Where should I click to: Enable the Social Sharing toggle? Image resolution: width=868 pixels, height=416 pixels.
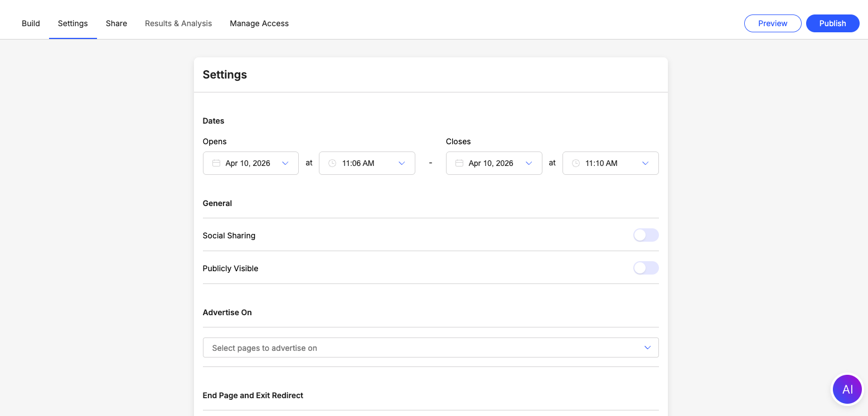(x=646, y=236)
